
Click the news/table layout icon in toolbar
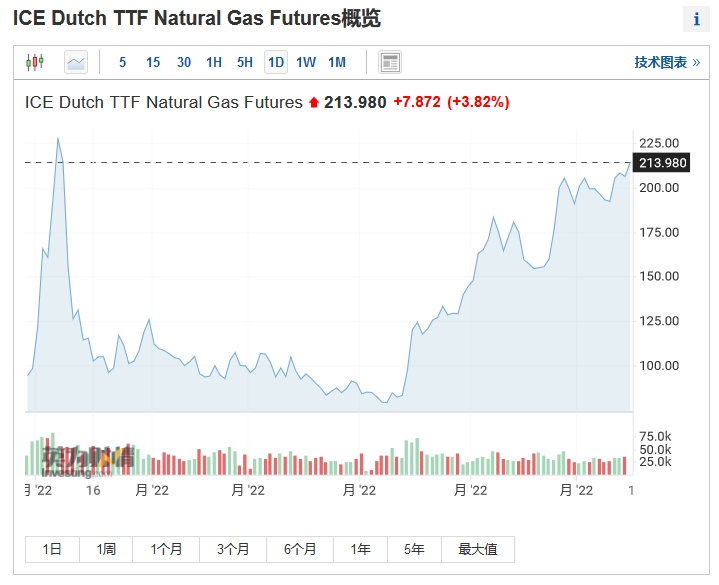(390, 62)
